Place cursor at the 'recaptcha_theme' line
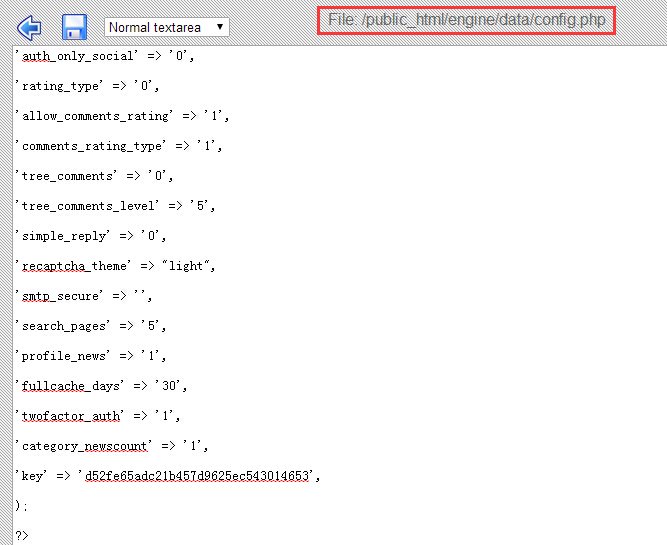Viewport: 667px width, 545px height. click(x=115, y=266)
